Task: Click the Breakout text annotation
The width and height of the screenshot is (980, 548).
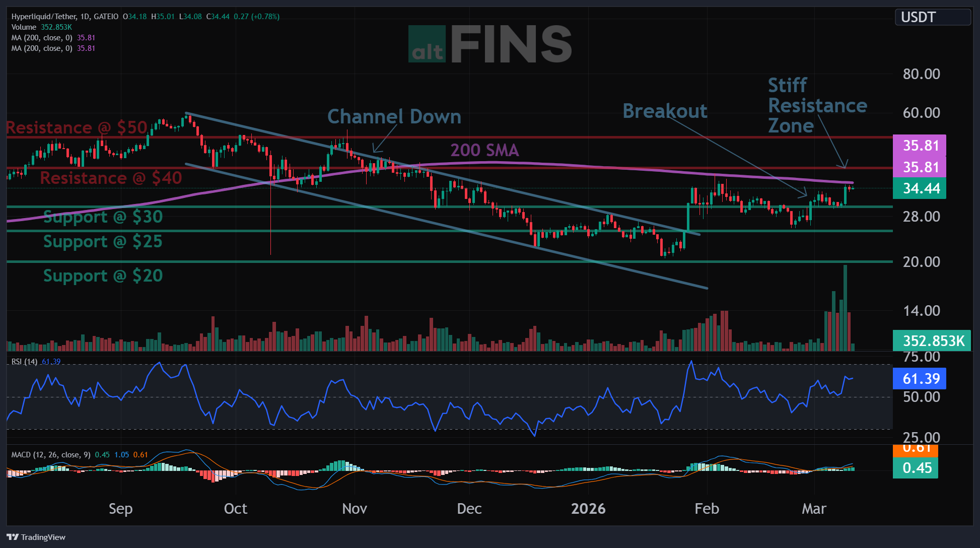Action: point(665,111)
